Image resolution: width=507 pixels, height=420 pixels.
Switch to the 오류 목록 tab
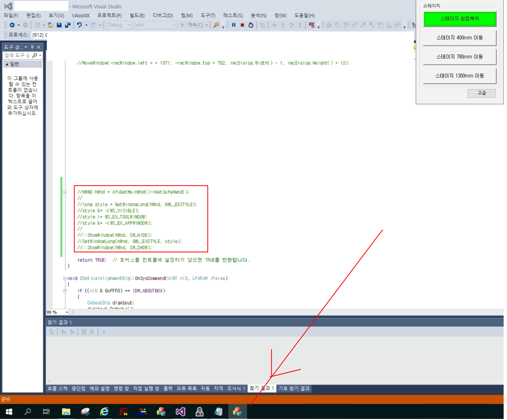tap(186, 388)
